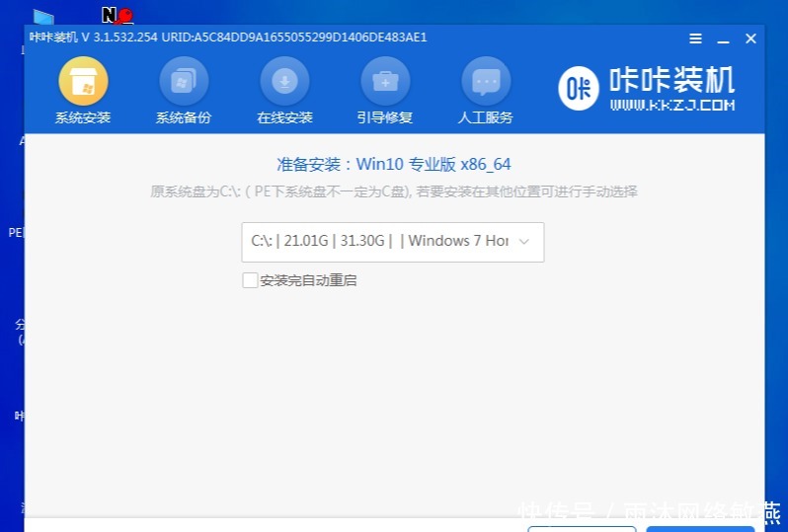Select the 引导修复 tab label

pos(385,117)
